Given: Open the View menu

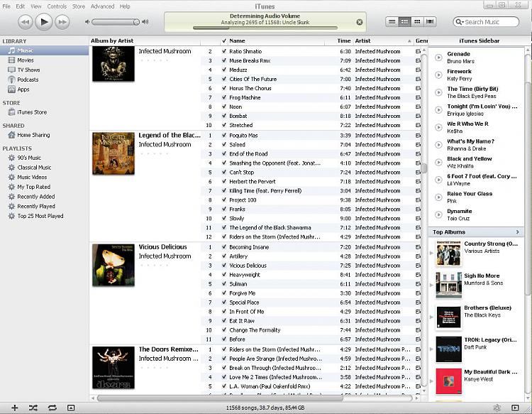Looking at the screenshot, I should point(35,6).
